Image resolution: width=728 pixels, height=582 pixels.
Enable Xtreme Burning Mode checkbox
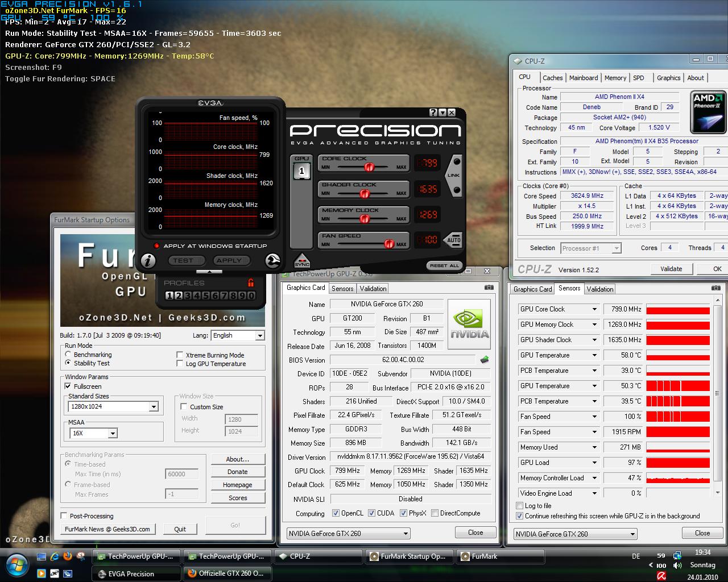click(x=180, y=355)
